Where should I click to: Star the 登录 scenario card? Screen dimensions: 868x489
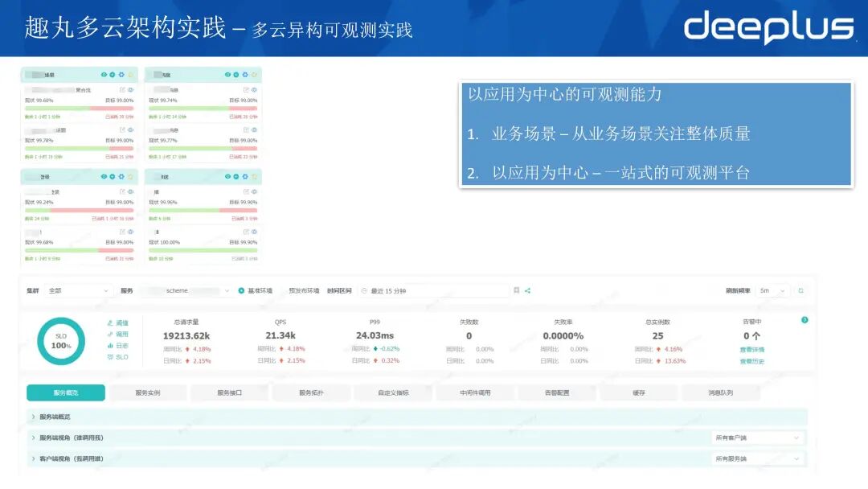pos(131,177)
